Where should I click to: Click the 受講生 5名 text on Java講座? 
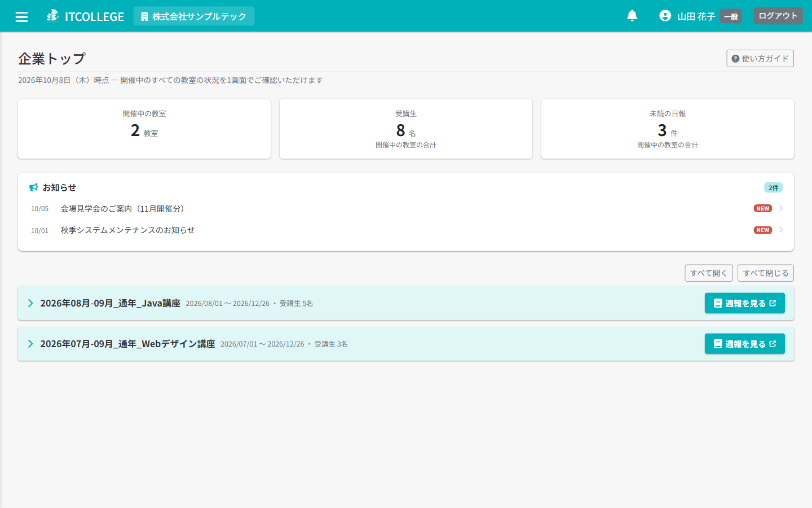point(297,304)
